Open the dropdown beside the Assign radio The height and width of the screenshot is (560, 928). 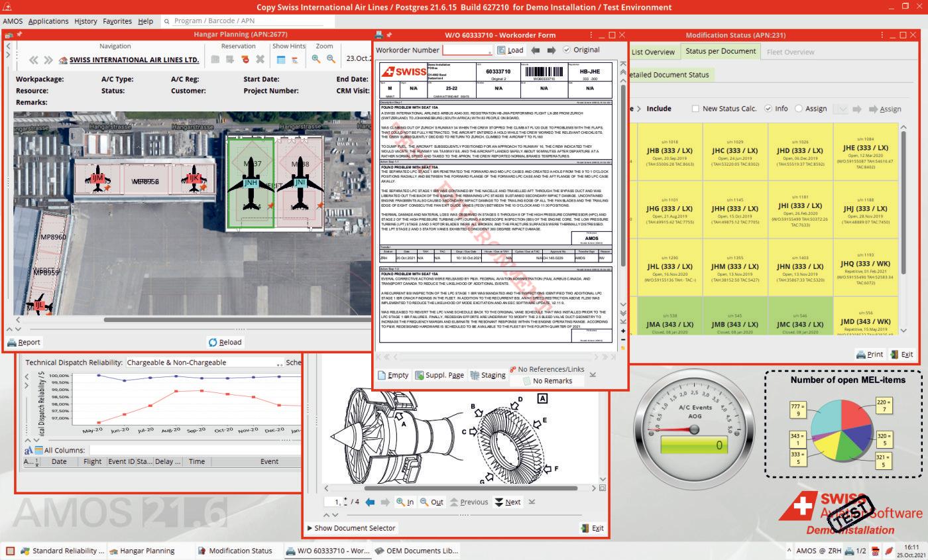(841, 109)
